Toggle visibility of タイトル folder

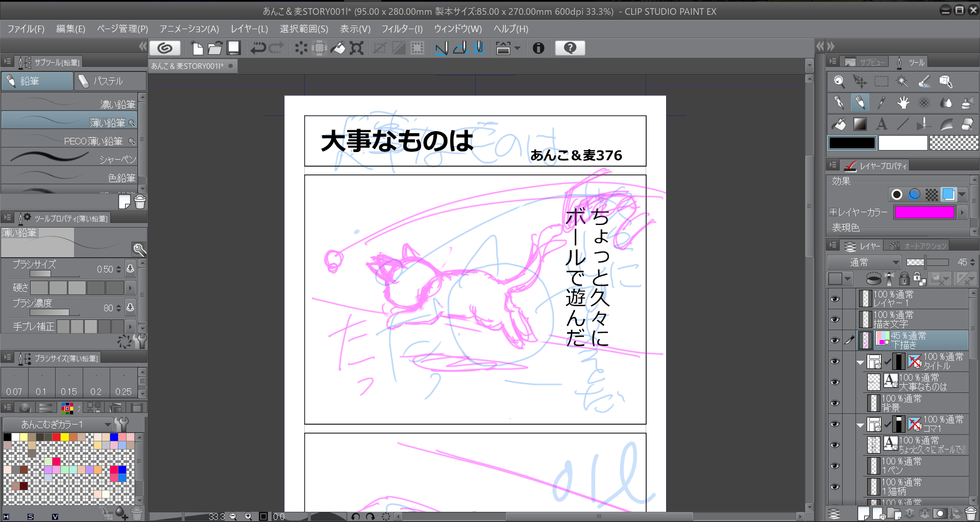[x=835, y=361]
